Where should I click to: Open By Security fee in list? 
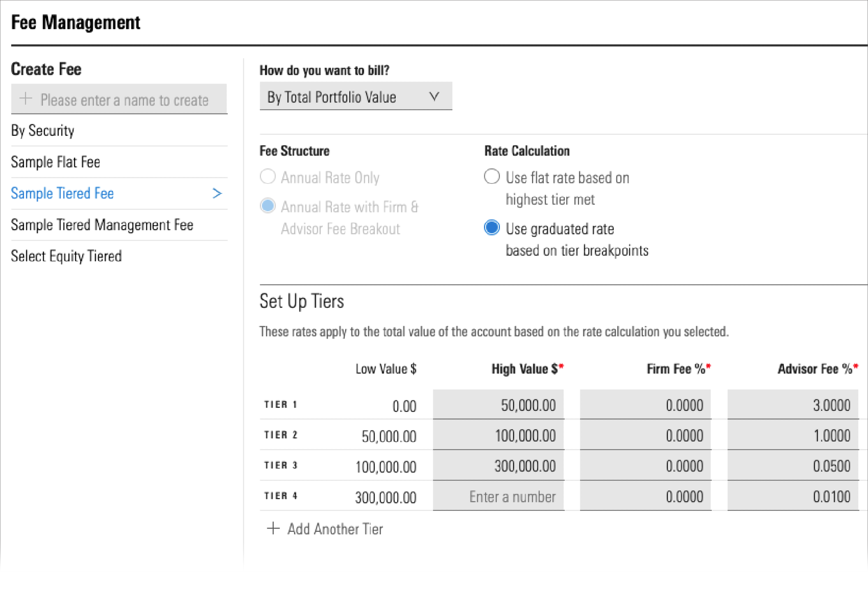(43, 131)
